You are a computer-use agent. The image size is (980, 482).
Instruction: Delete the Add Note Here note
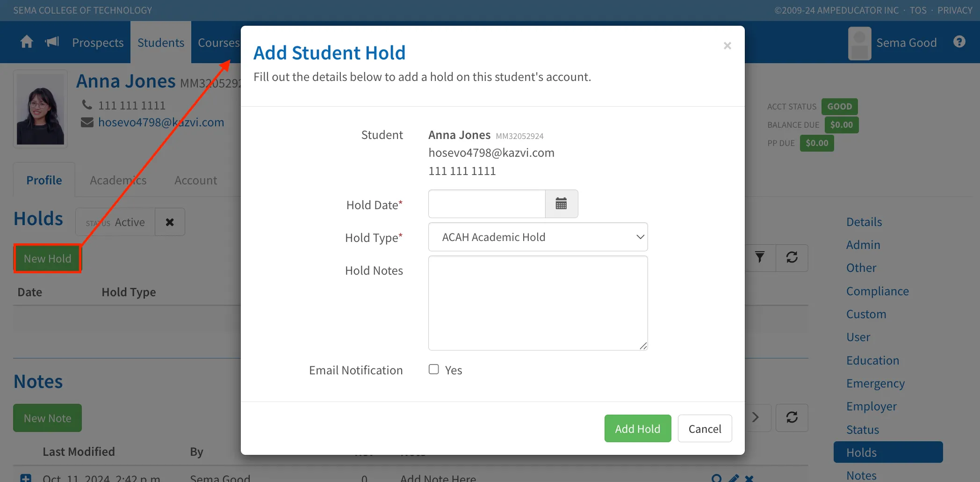coord(749,478)
